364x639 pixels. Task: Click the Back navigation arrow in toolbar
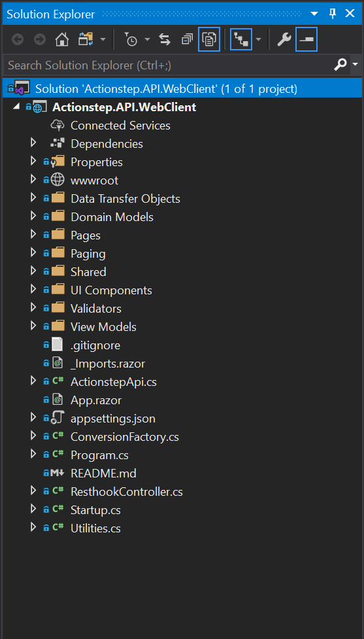pos(18,39)
